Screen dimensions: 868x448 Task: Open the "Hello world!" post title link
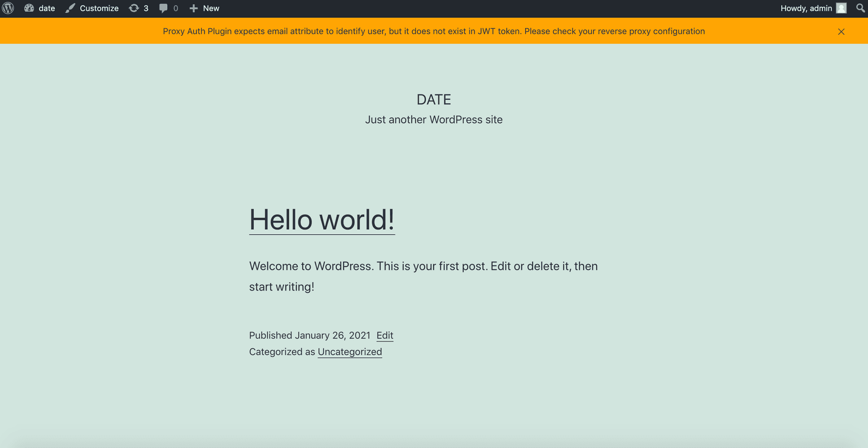(x=322, y=220)
